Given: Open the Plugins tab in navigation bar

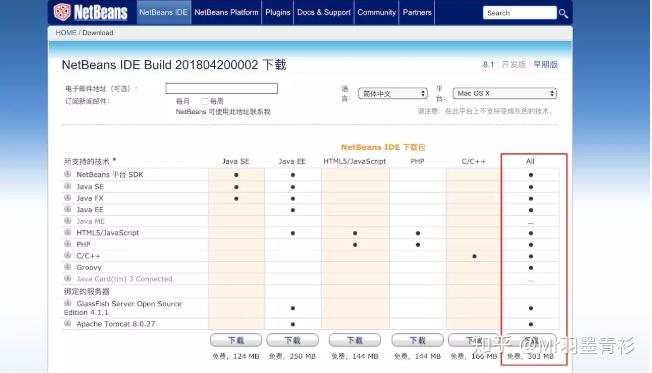Looking at the screenshot, I should point(278,12).
